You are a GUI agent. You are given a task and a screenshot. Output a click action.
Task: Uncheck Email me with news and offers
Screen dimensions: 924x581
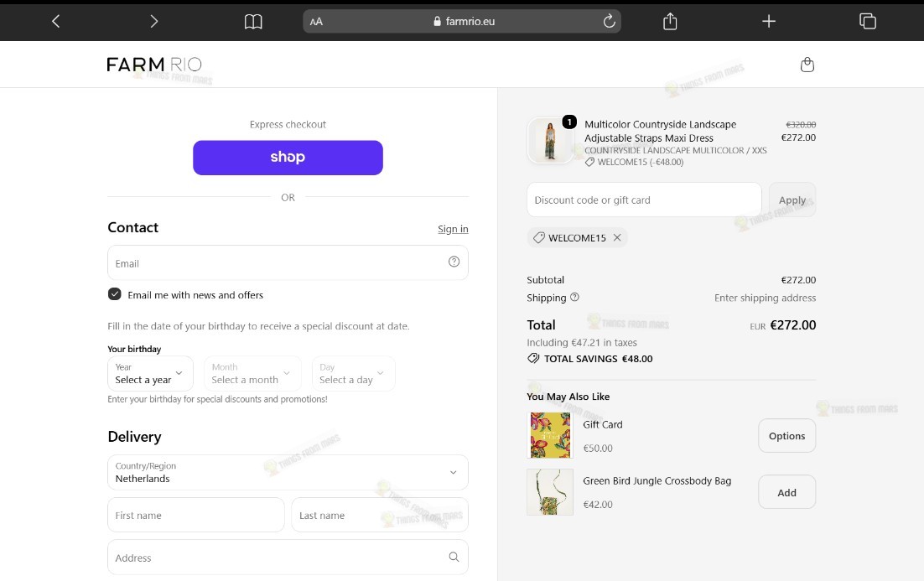114,294
